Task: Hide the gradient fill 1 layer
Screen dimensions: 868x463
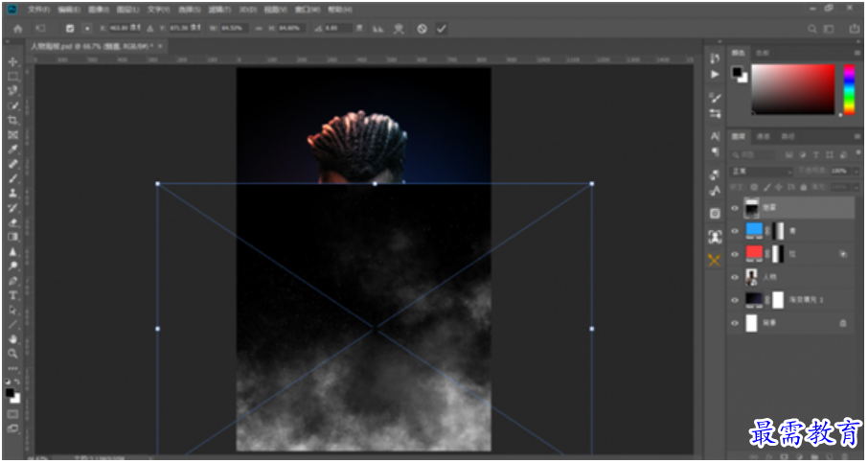Action: pos(735,300)
